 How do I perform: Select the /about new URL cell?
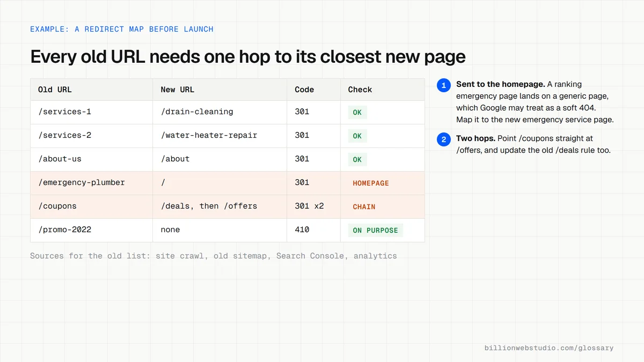click(x=219, y=159)
